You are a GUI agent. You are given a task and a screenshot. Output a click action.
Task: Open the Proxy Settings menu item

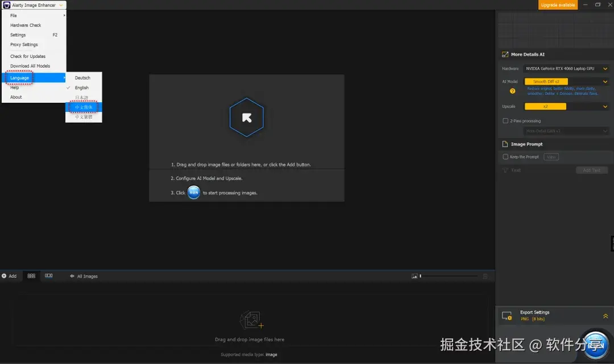(25, 44)
